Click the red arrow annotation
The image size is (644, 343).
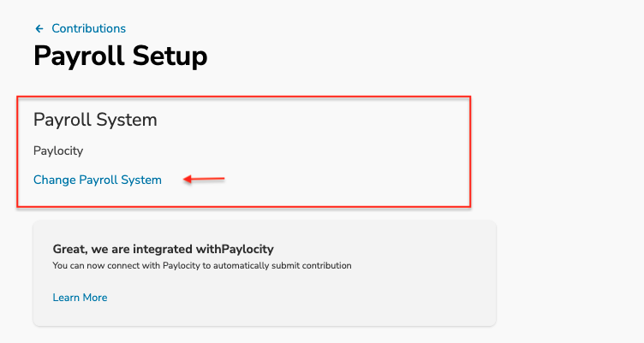[204, 179]
